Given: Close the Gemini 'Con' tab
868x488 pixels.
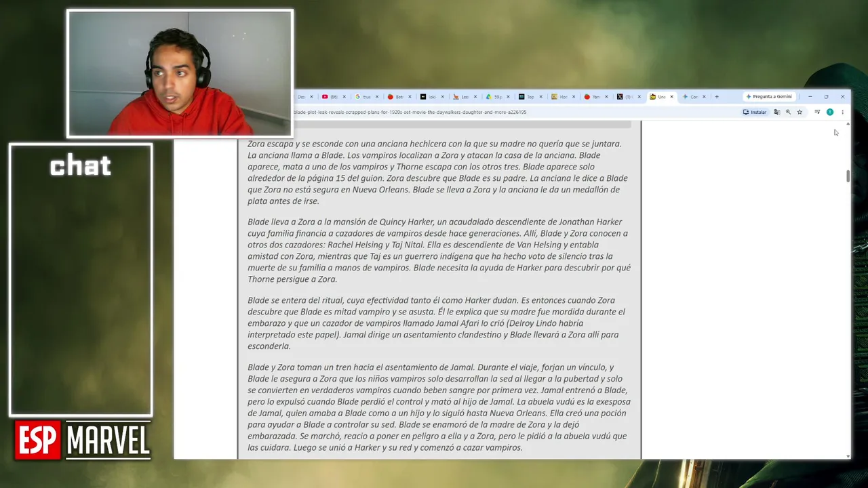Looking at the screenshot, I should pos(705,96).
